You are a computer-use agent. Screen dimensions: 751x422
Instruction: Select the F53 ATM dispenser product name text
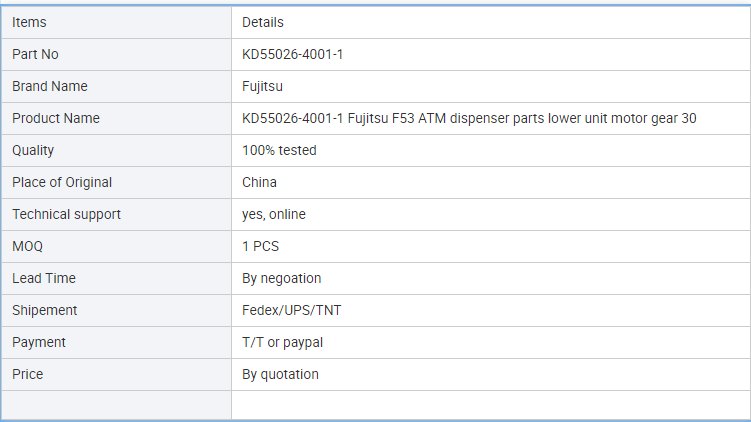pos(469,118)
